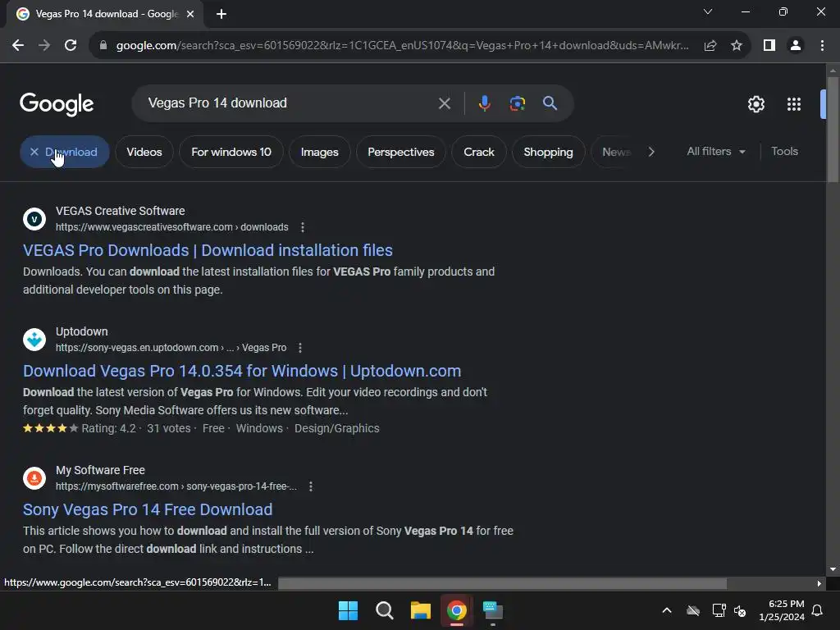Image resolution: width=840 pixels, height=630 pixels.
Task: Open Google quick settings gear
Action: [756, 104]
